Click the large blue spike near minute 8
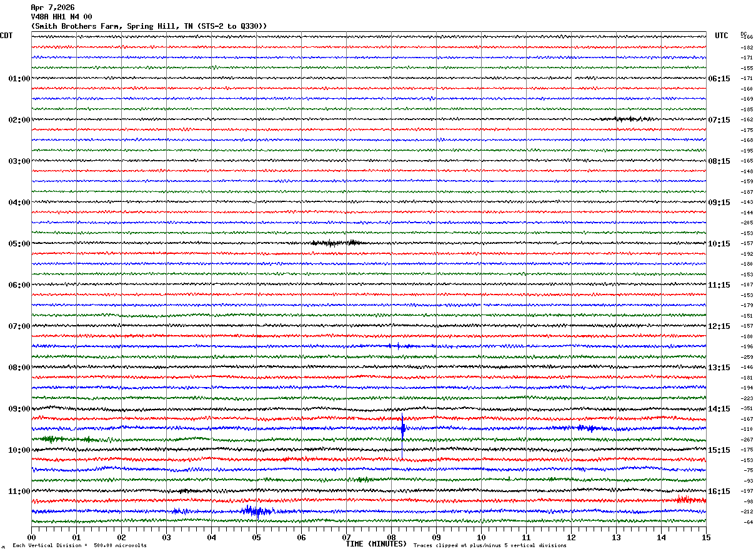 pos(403,428)
